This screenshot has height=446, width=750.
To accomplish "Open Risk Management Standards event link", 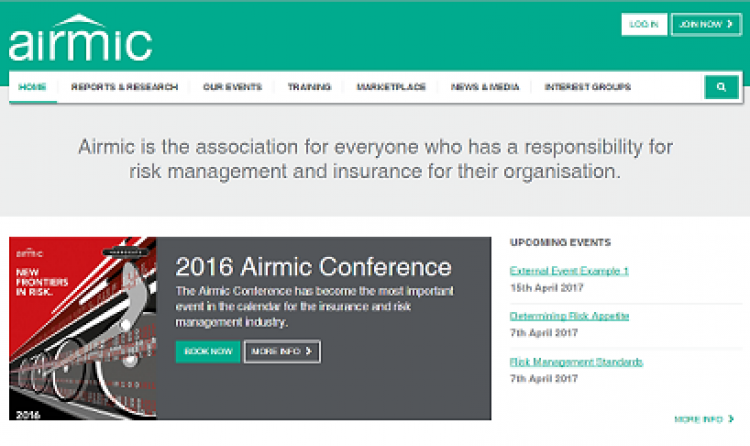I will click(576, 362).
